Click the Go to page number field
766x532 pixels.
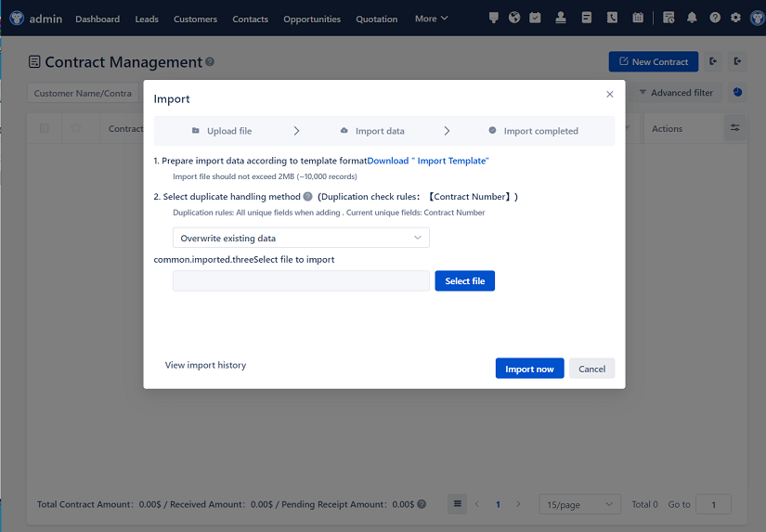click(x=713, y=504)
